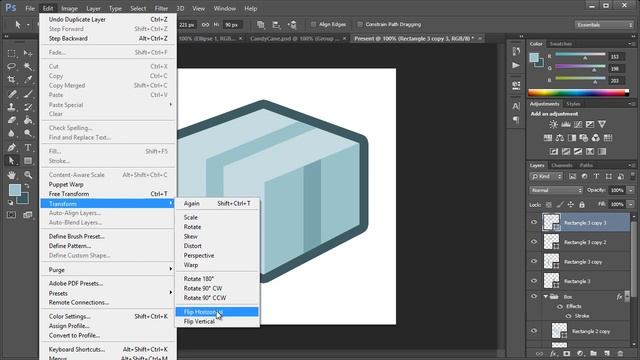Image resolution: width=640 pixels, height=360 pixels.
Task: Switch to the Swatches tab
Action: coord(561,44)
